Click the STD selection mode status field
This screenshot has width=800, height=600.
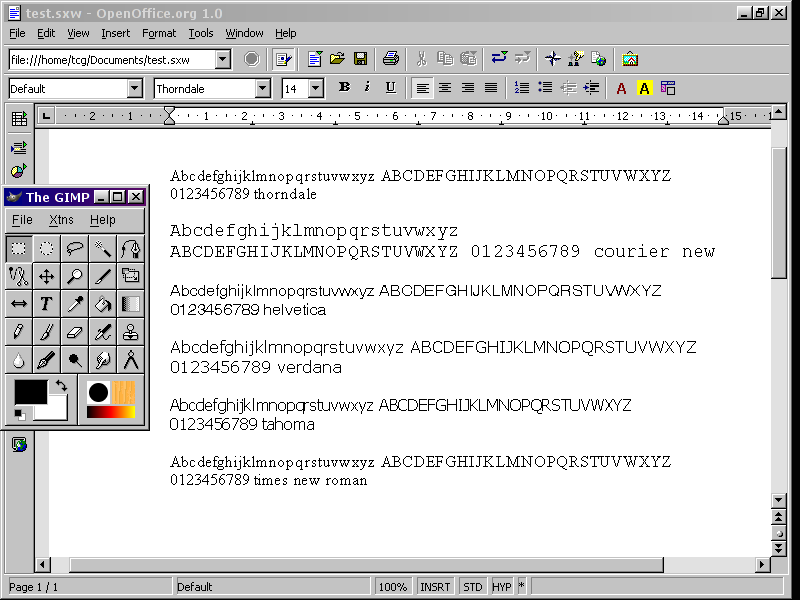(472, 587)
